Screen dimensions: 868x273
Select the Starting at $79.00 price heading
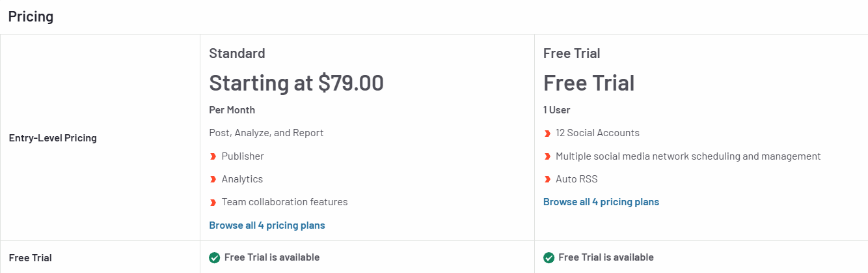[x=296, y=83]
